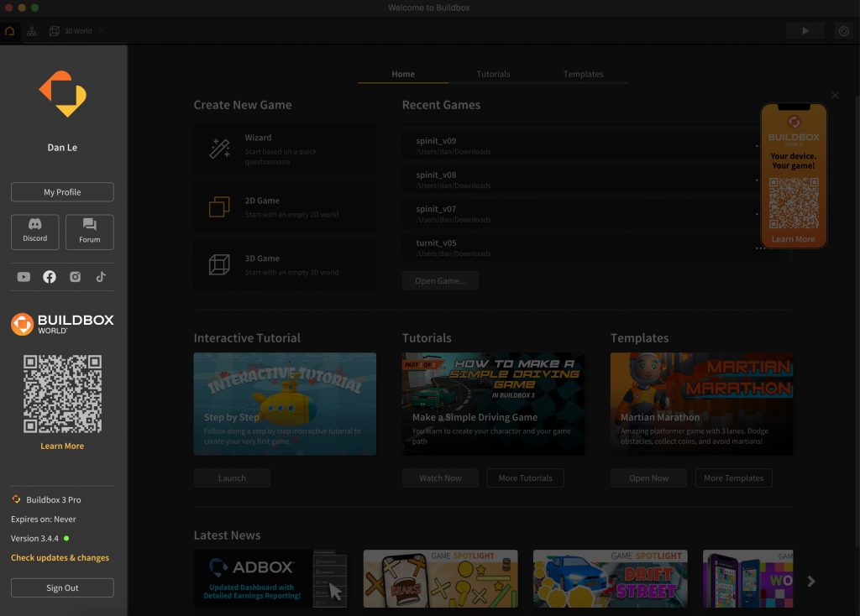
Task: Click the QR code on the phone ad
Action: tap(794, 203)
